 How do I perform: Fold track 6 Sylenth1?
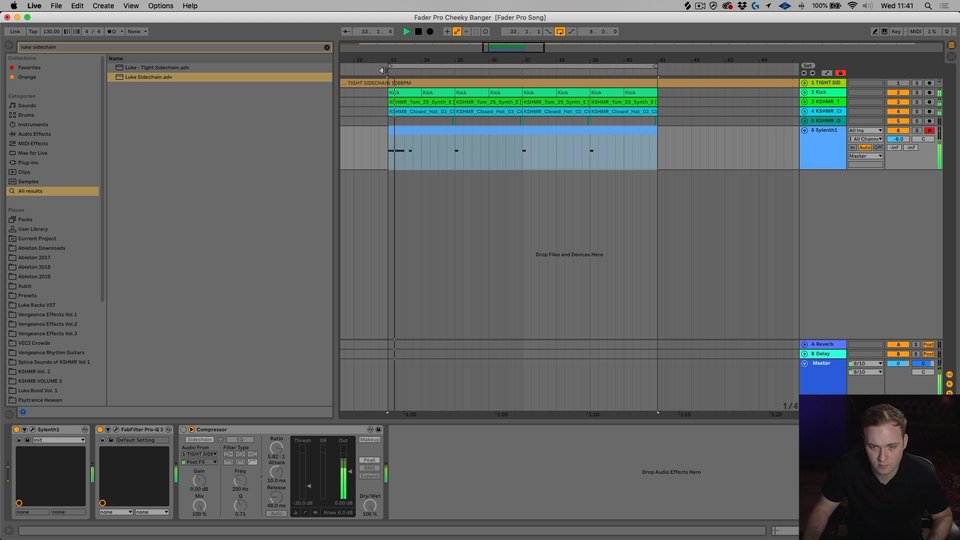pos(804,130)
